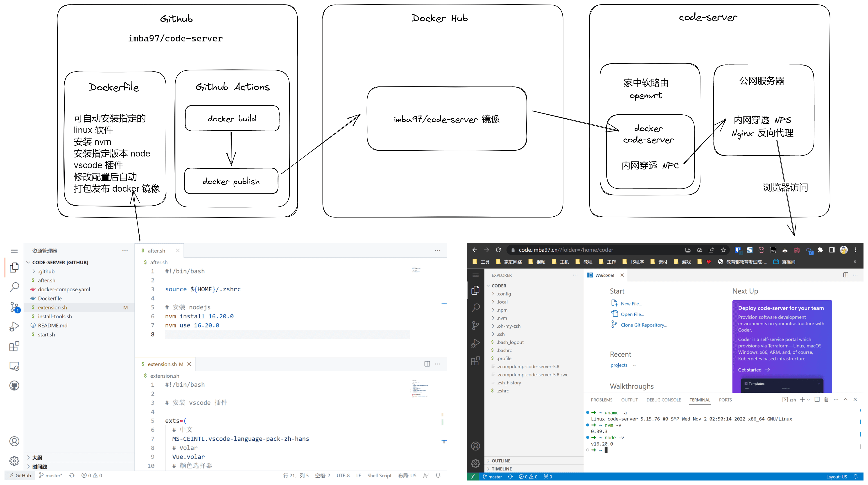Open Run and Debug in dark sidebar
The height and width of the screenshot is (485, 868).
click(475, 343)
